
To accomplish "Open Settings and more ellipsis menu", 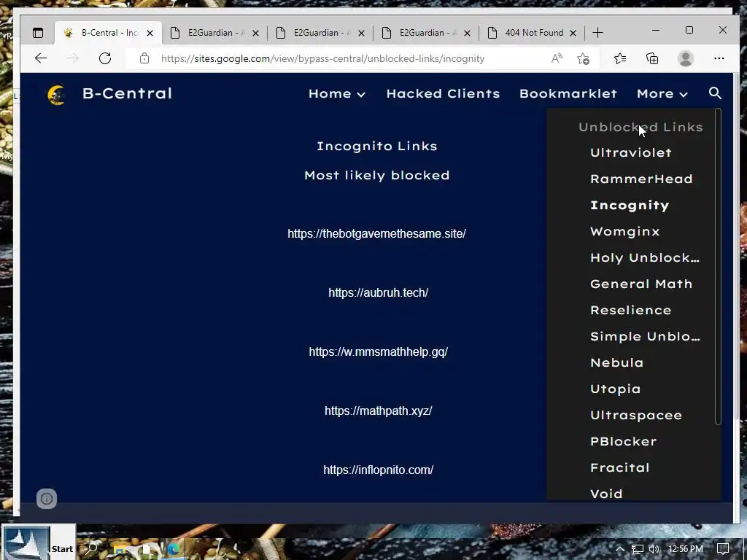I will [719, 58].
